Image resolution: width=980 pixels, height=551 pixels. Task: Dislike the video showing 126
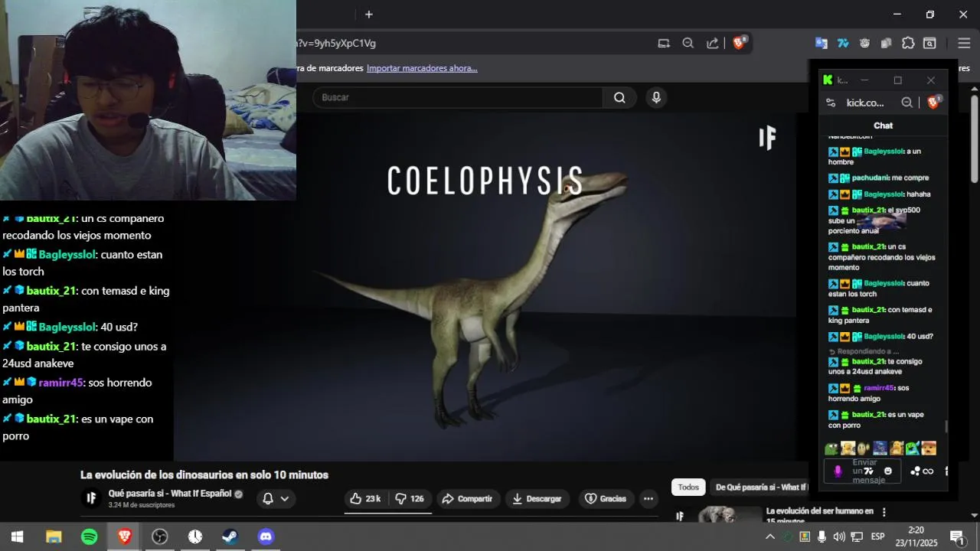[x=410, y=499]
